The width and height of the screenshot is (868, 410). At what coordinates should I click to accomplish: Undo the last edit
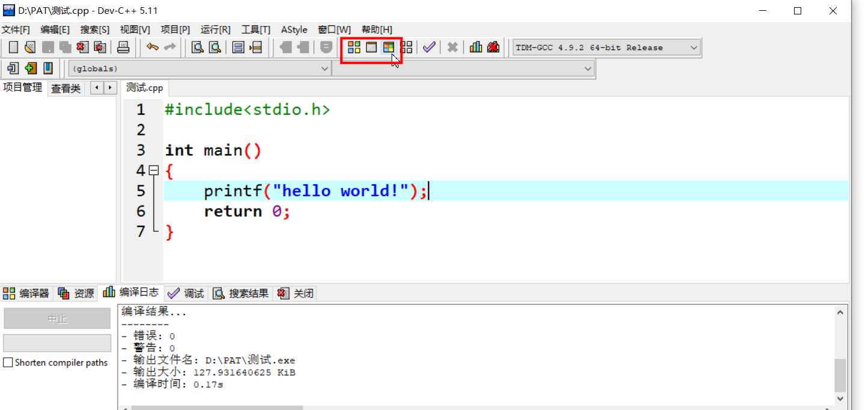[153, 47]
